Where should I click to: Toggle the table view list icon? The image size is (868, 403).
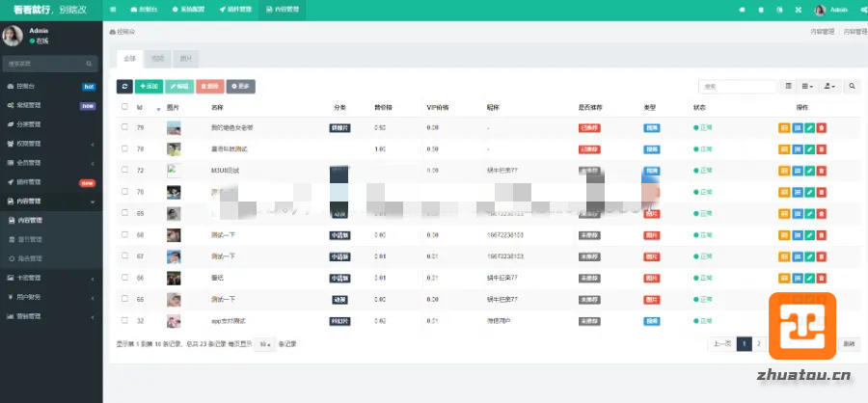coord(789,87)
